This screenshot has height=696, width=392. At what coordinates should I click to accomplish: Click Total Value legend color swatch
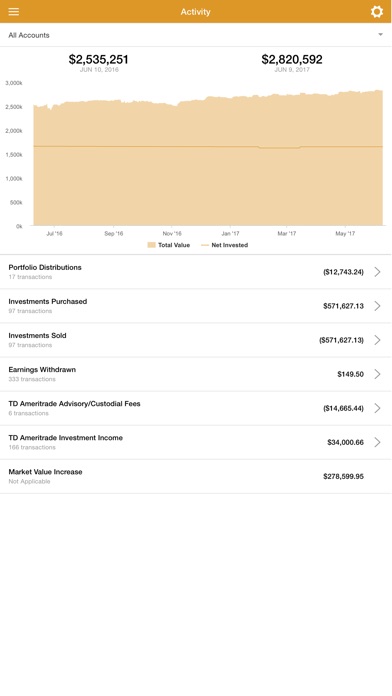click(151, 245)
